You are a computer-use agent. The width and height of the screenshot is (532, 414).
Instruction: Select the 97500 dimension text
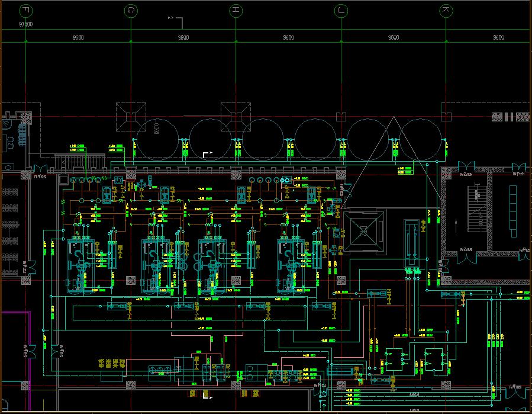pos(26,24)
